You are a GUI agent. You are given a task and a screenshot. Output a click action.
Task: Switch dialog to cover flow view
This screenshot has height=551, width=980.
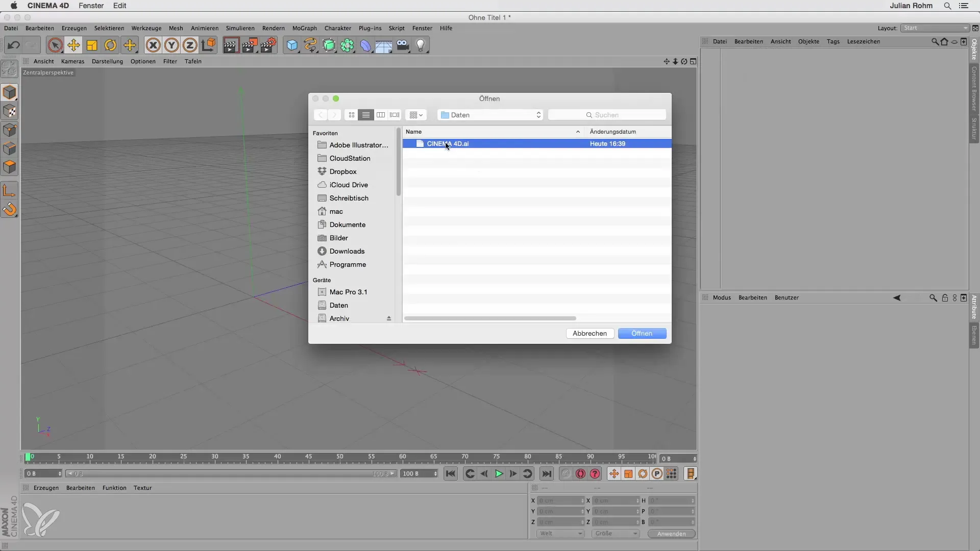point(395,115)
